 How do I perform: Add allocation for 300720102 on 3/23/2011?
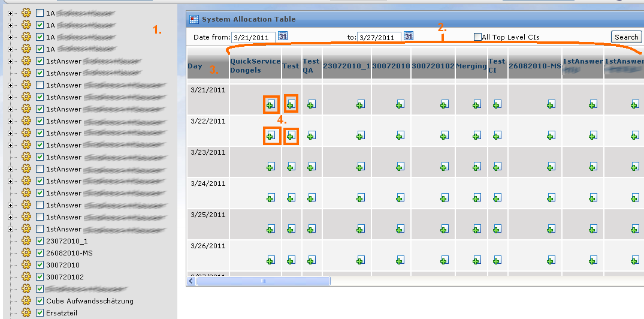coord(444,167)
